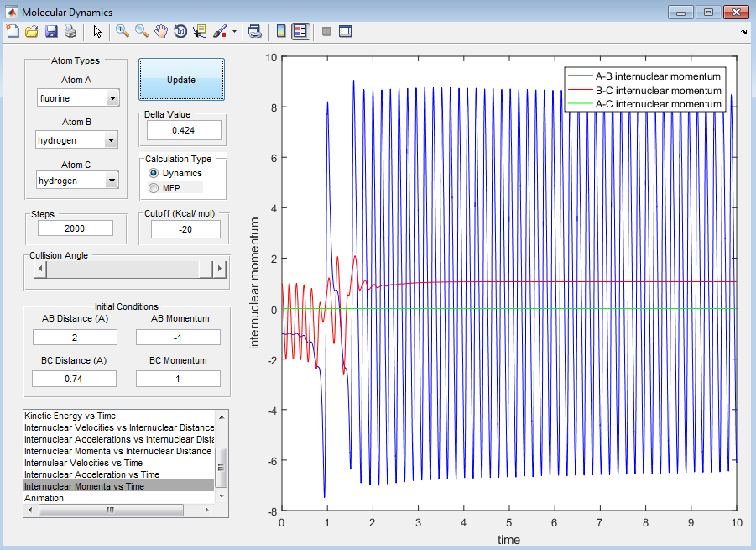Select the Data Cursor tool
This screenshot has width=756, height=550.
coord(200,32)
